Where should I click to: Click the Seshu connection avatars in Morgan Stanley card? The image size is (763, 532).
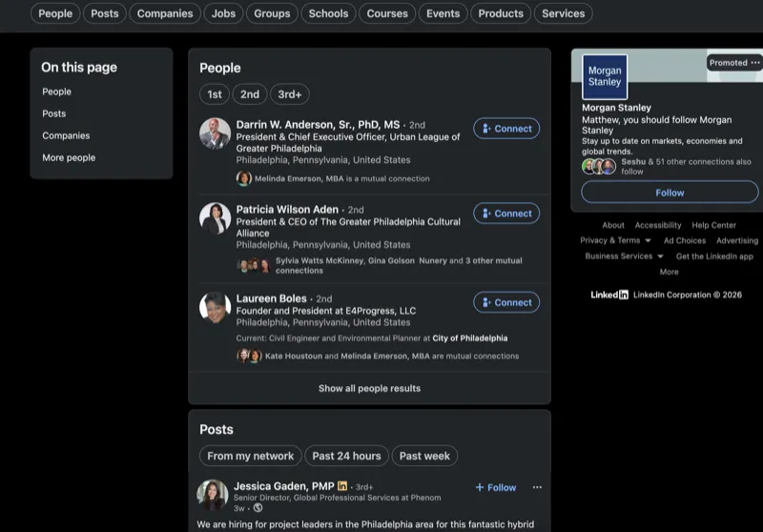point(599,166)
